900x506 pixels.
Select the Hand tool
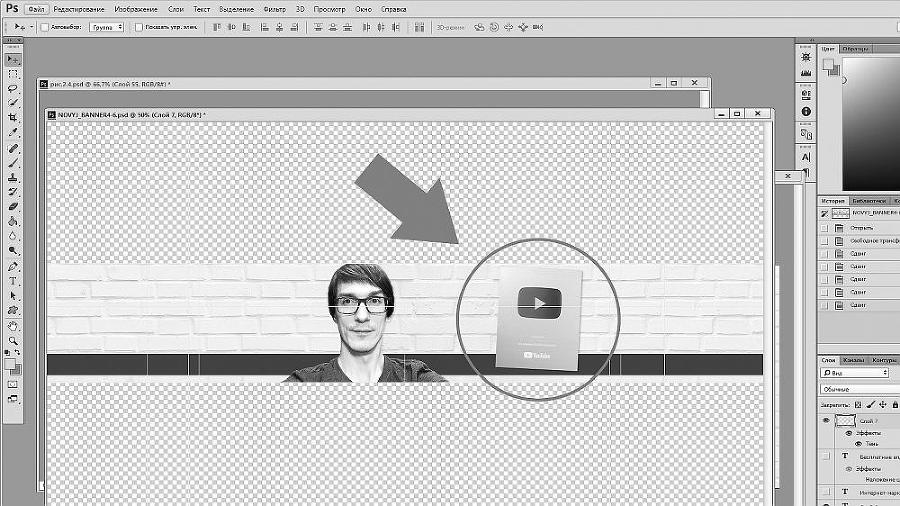pyautogui.click(x=13, y=326)
